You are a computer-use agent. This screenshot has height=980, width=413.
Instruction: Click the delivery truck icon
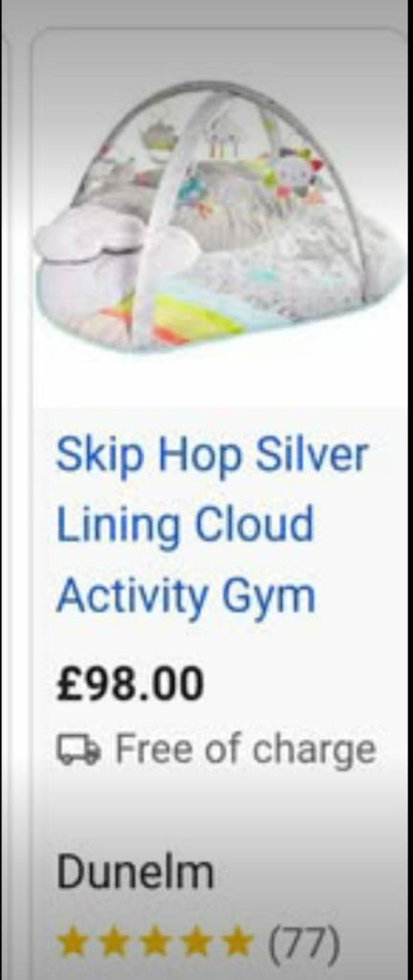pos(79,750)
